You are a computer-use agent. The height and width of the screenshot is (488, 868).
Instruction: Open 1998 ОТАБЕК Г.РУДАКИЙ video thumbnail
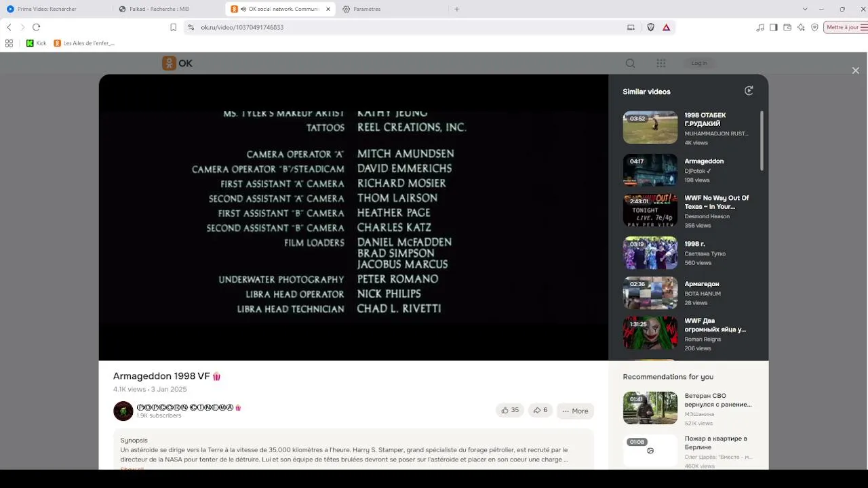(x=650, y=127)
